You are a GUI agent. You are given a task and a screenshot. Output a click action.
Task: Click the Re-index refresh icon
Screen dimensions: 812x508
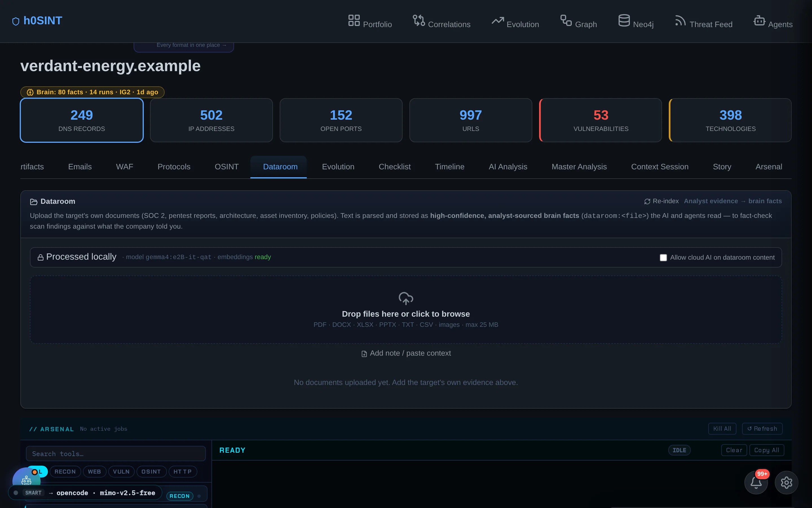pos(647,201)
